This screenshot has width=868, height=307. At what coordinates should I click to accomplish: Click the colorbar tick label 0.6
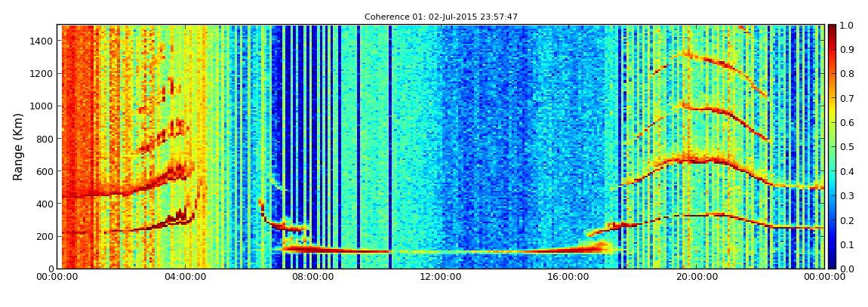pos(848,122)
